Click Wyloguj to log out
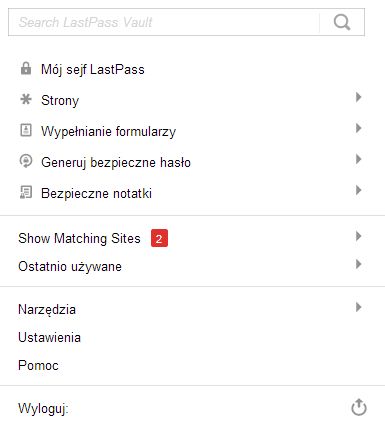The image size is (385, 430). (43, 408)
